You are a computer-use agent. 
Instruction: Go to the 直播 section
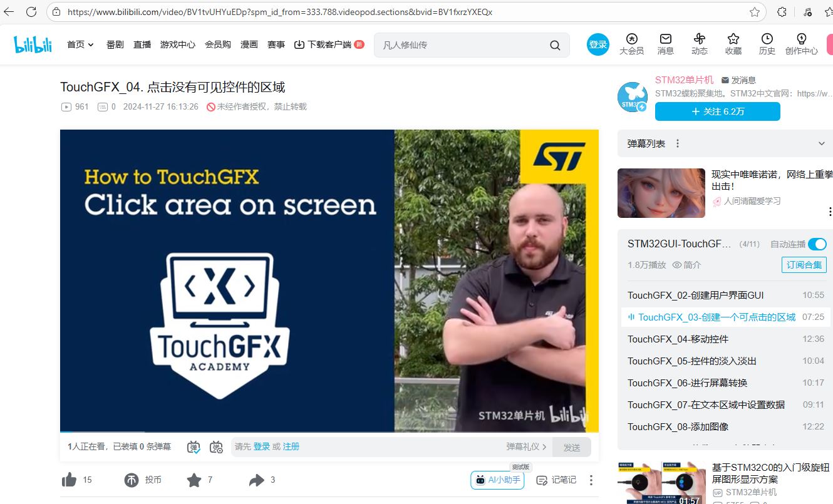coord(142,44)
